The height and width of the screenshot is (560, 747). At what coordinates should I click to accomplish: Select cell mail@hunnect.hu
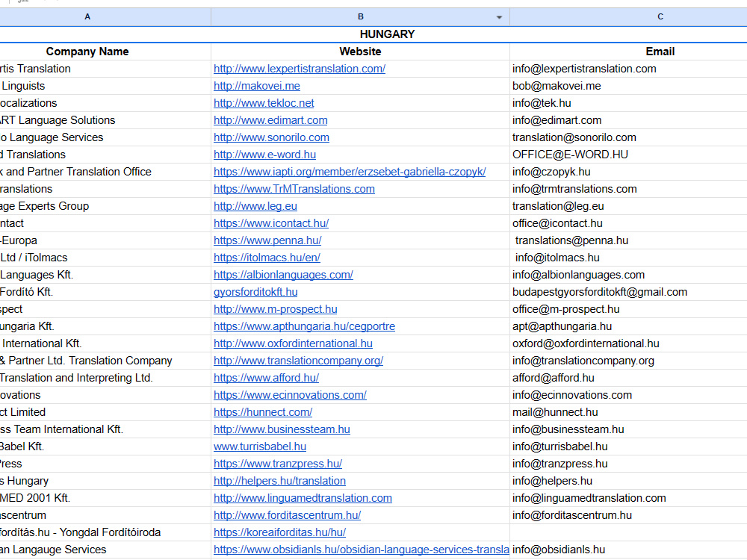point(628,412)
